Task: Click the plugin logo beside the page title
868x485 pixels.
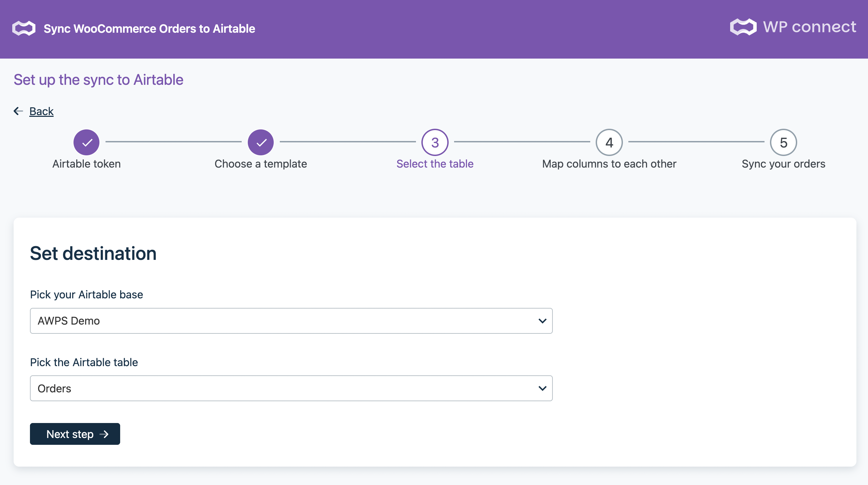Action: pyautogui.click(x=24, y=28)
